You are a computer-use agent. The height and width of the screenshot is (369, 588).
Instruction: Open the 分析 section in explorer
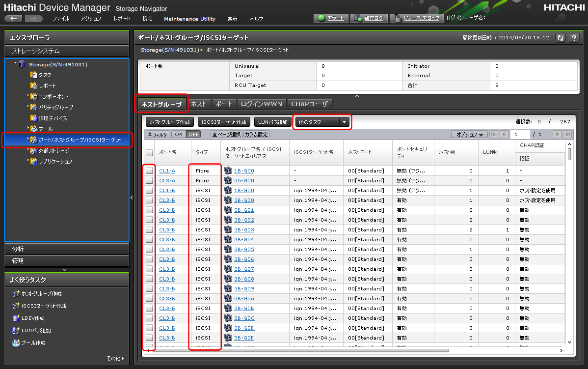67,249
